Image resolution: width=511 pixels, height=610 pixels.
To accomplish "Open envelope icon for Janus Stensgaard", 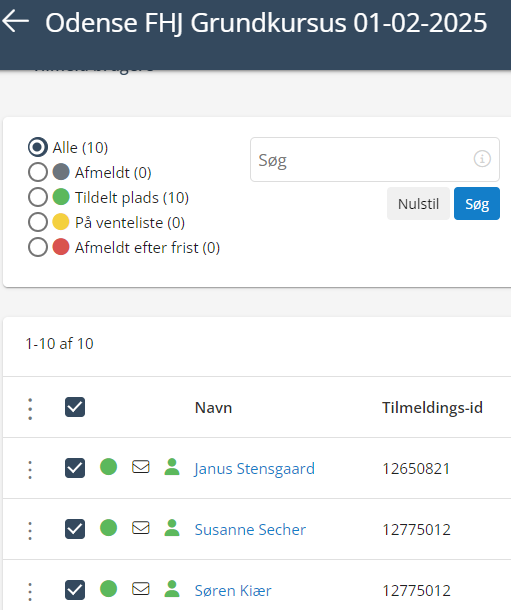I will click(141, 467).
